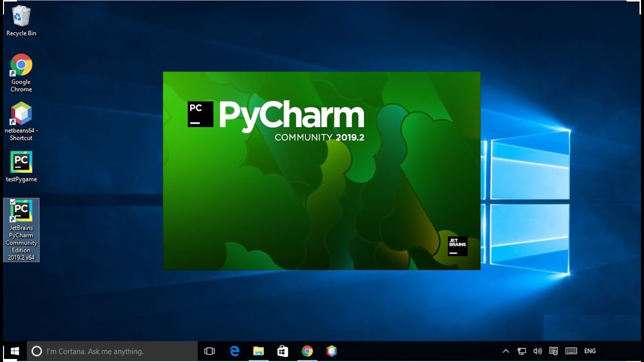
Task: Select the JetBrains PyCharm Community Edition shortcut
Action: point(21,230)
